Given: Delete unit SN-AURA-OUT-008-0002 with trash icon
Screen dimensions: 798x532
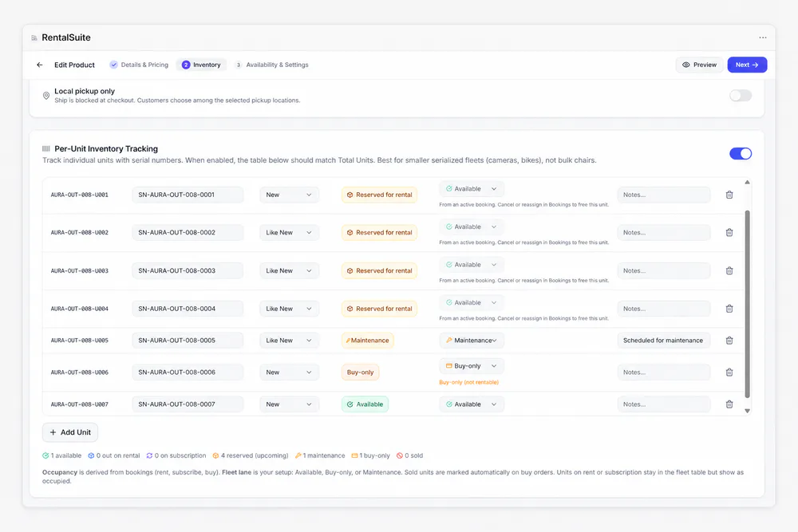Looking at the screenshot, I should click(x=729, y=232).
